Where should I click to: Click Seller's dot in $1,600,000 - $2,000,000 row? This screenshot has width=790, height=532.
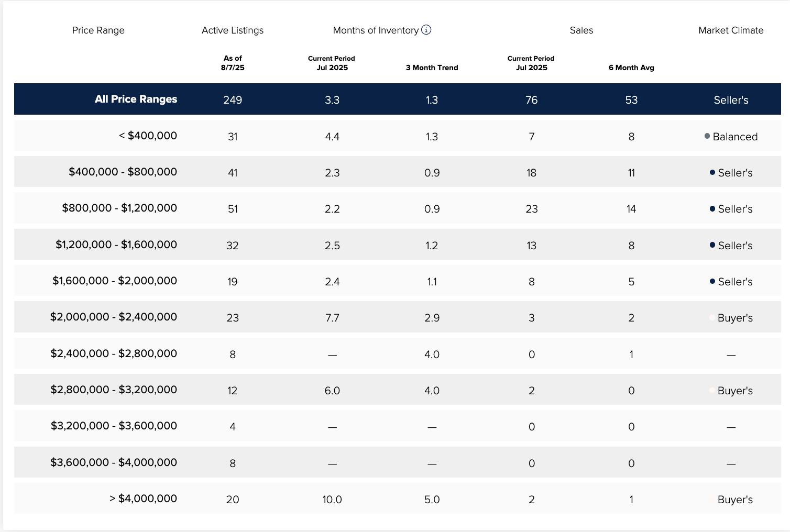click(x=712, y=281)
